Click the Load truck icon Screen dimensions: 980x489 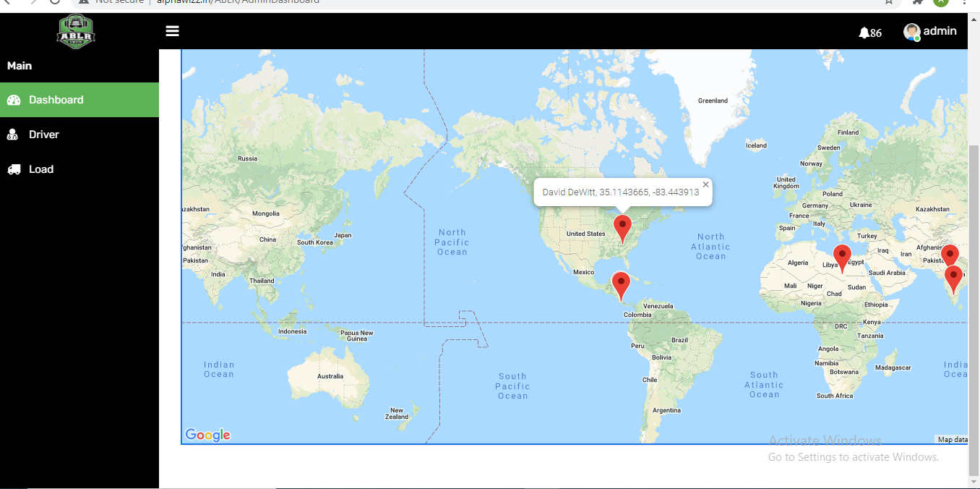[x=14, y=169]
